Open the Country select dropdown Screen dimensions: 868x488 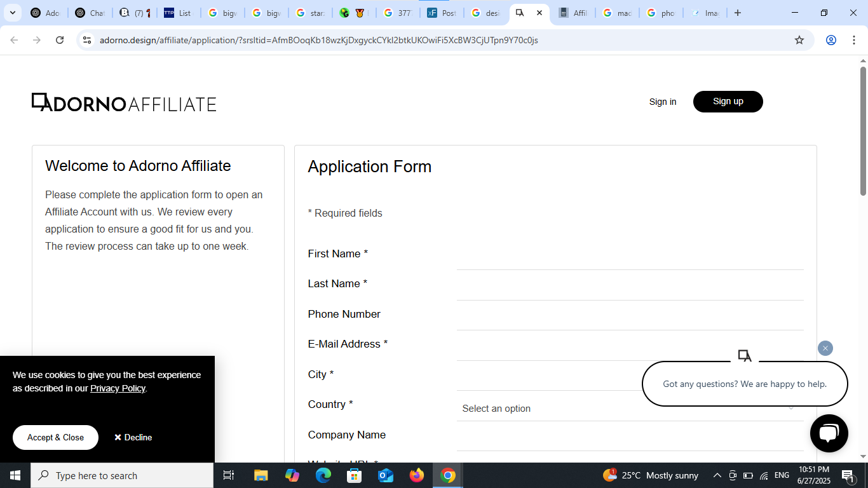click(630, 409)
